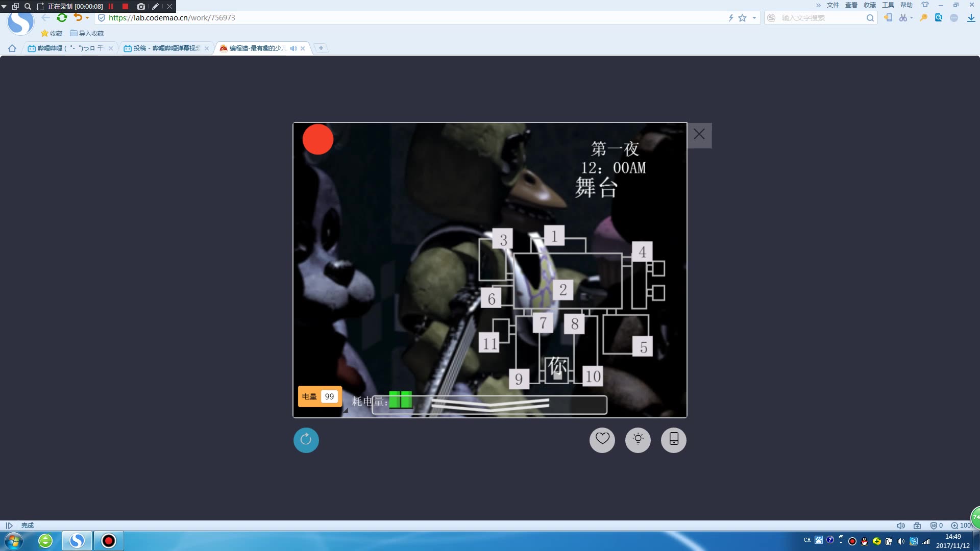
Task: Open the 帮助 menu
Action: click(x=906, y=5)
